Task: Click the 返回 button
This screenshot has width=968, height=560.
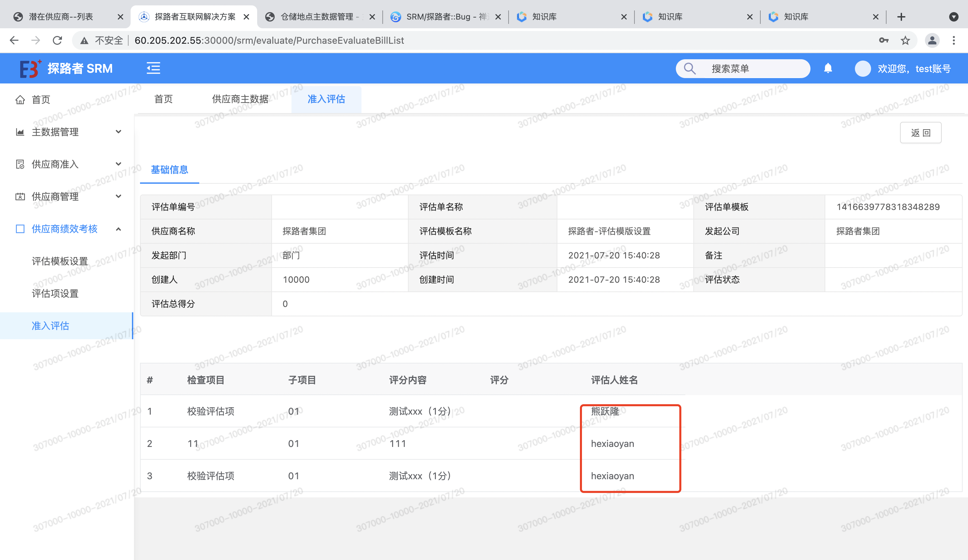Action: 920,133
